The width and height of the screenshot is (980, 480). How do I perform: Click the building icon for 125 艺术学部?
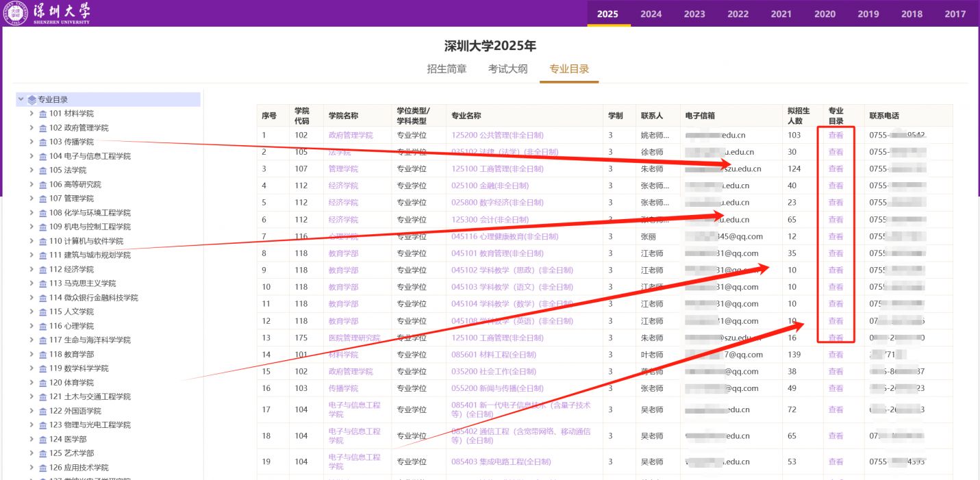[x=43, y=453]
